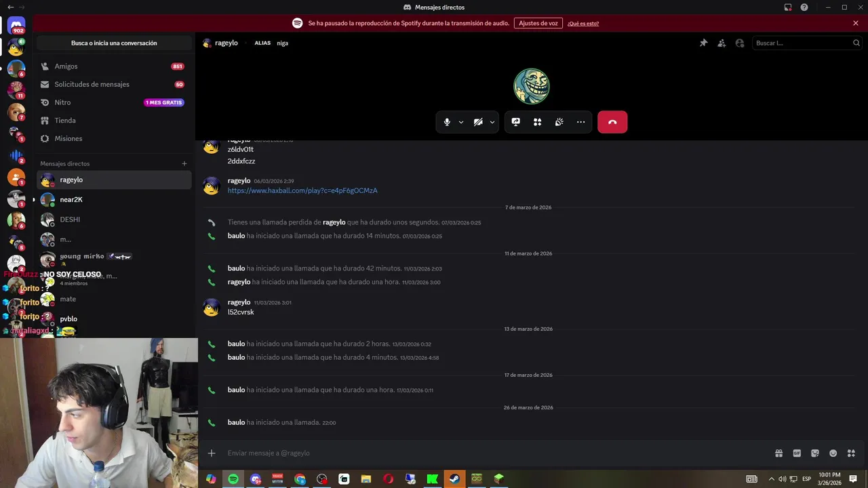Open the attachment plus button
The image size is (868, 488).
(212, 453)
